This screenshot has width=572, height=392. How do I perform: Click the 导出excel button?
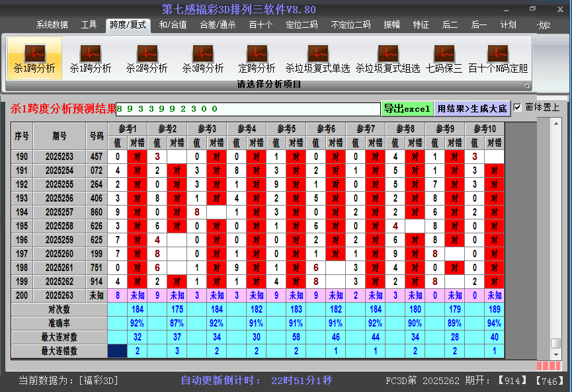pos(407,108)
